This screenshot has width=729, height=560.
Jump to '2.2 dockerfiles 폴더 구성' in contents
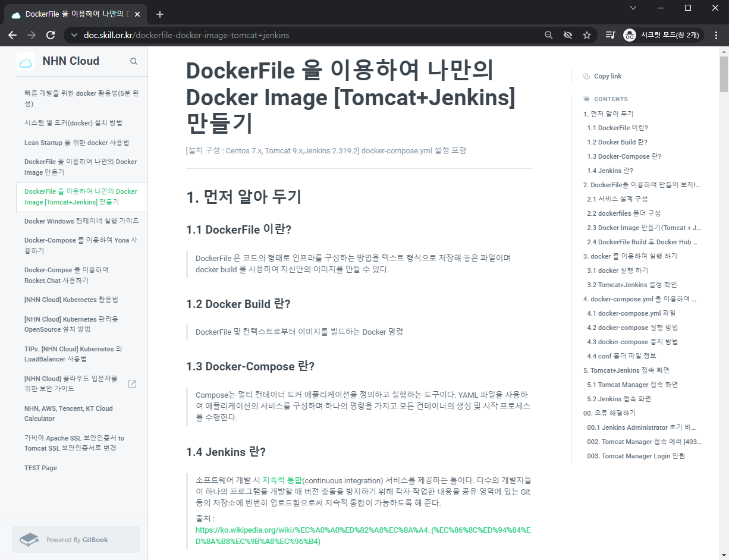click(624, 213)
